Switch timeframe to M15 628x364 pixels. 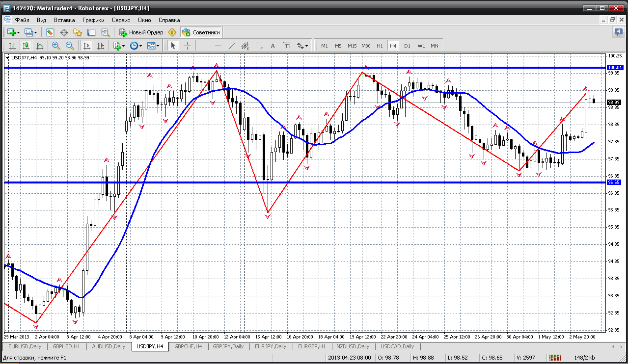[x=352, y=46]
